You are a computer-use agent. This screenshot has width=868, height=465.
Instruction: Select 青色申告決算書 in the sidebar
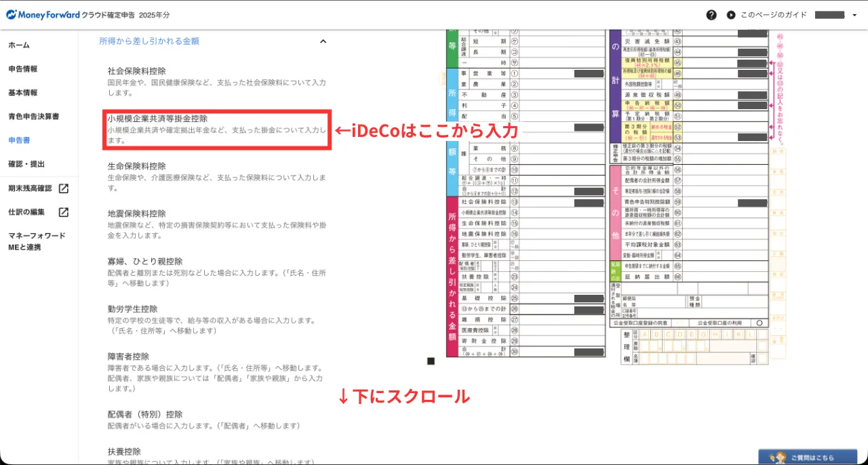(x=33, y=117)
